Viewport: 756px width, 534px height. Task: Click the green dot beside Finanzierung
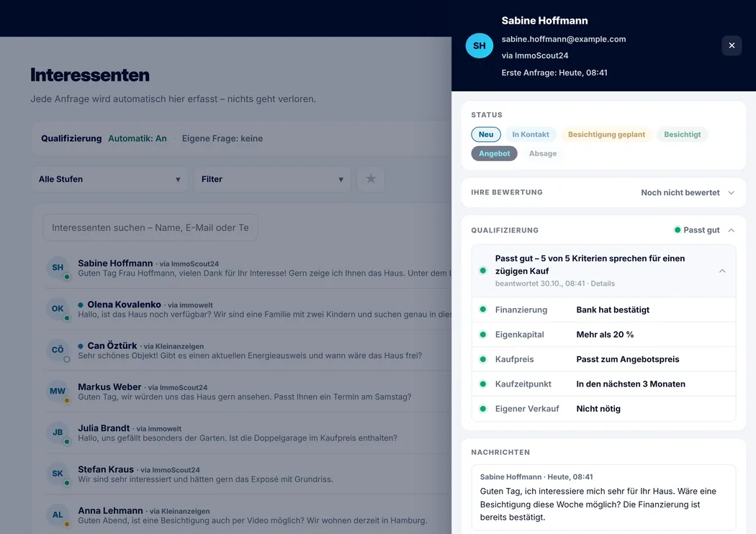[482, 309]
